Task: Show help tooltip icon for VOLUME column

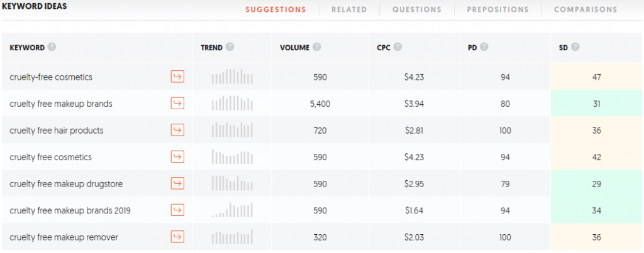Action: coord(317,47)
